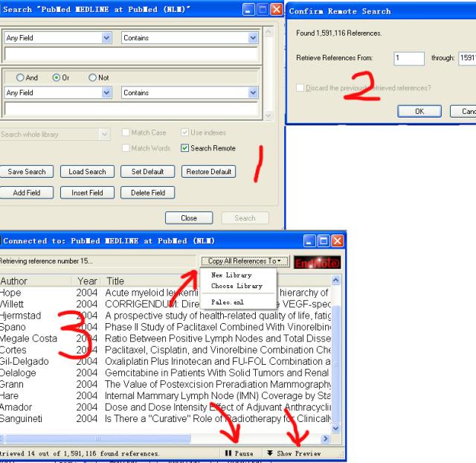476x463 pixels.
Task: Click the Show Preview button
Action: point(294,453)
